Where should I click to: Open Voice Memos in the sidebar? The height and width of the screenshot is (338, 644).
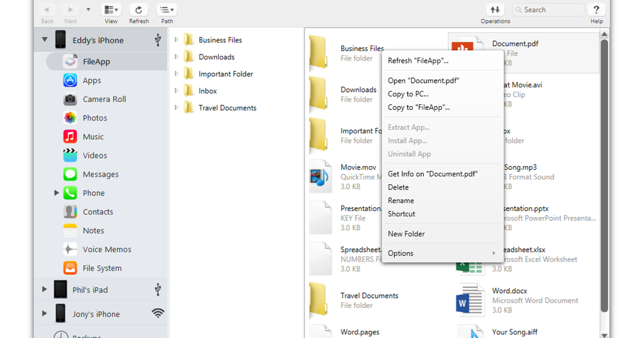click(x=107, y=250)
